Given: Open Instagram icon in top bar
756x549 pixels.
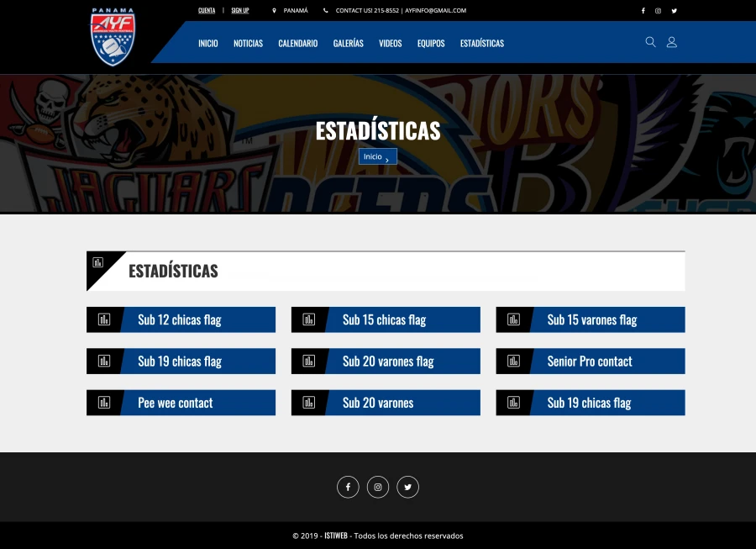Looking at the screenshot, I should [x=658, y=11].
